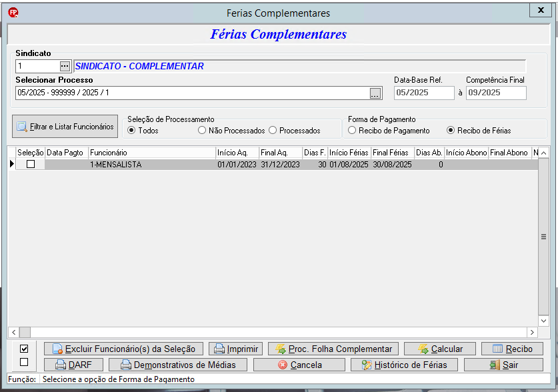Click Excluir Funcionário(s) da Seleção button
558x392 pixels.
tap(123, 349)
